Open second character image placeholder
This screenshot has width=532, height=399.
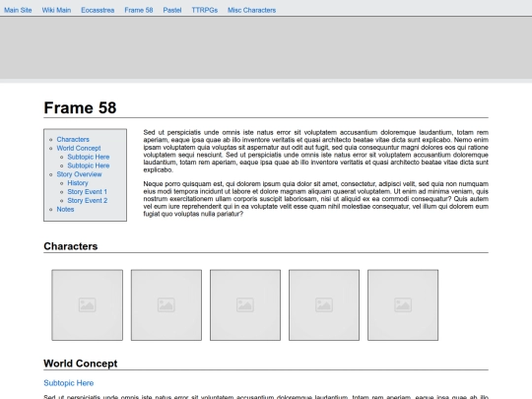(x=166, y=305)
